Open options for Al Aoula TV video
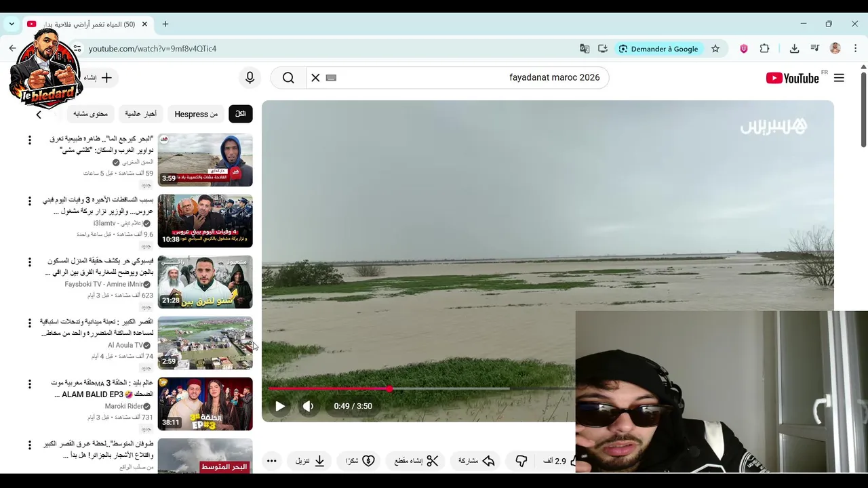The width and height of the screenshot is (868, 488). (x=29, y=323)
